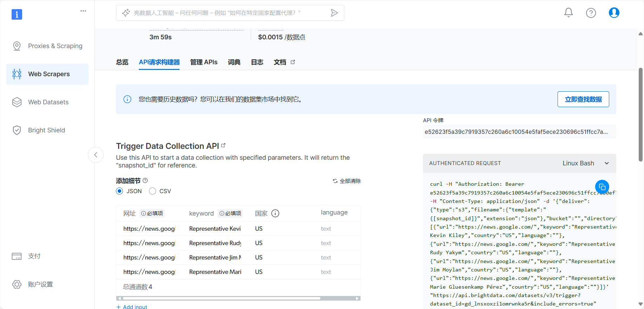The image size is (644, 309).
Task: Open Proxies & Scraping section
Action: point(47,46)
